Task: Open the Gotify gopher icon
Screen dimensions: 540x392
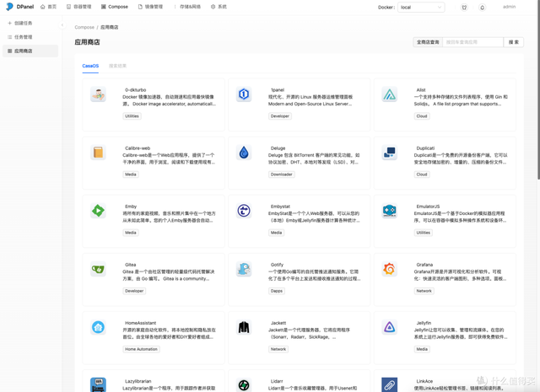Action: [244, 269]
